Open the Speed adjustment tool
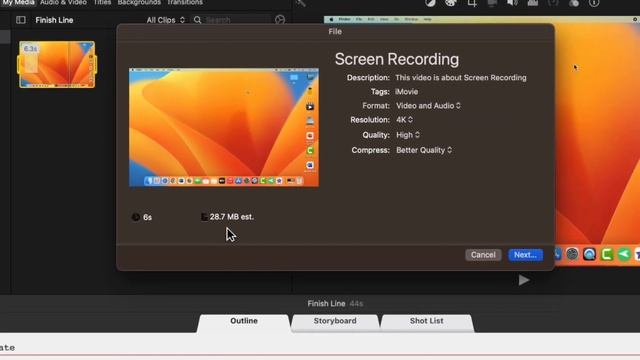Screen dimensions: 640x360 coord(553,3)
